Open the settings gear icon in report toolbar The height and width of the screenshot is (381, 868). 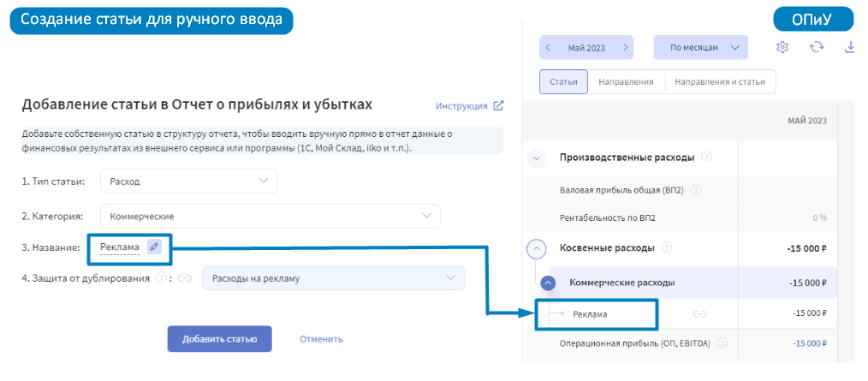782,48
